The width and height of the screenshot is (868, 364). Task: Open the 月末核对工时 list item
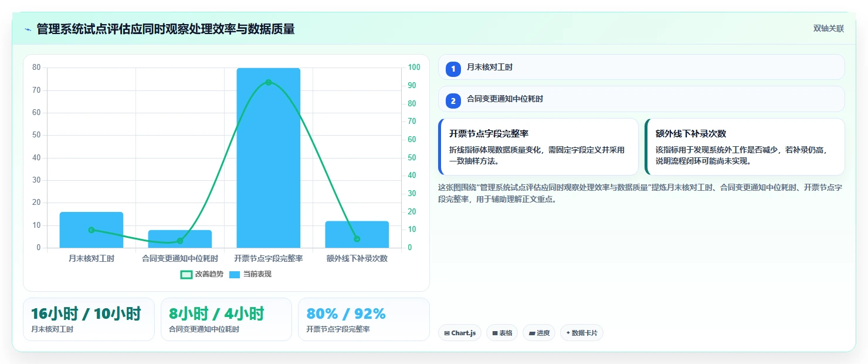pyautogui.click(x=641, y=67)
